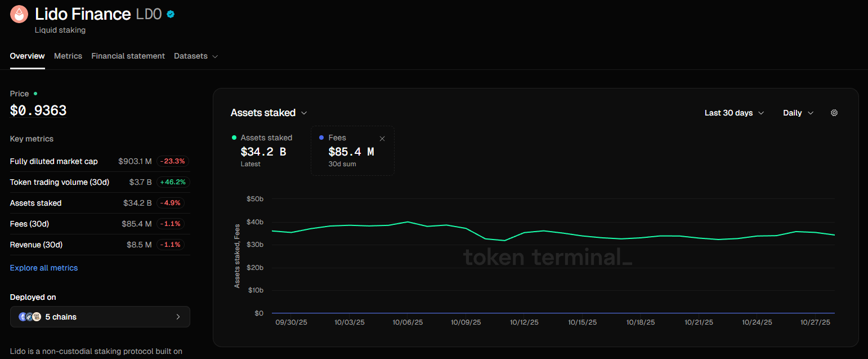Click the verified badge next to LDO
The height and width of the screenshot is (359, 868).
click(171, 14)
